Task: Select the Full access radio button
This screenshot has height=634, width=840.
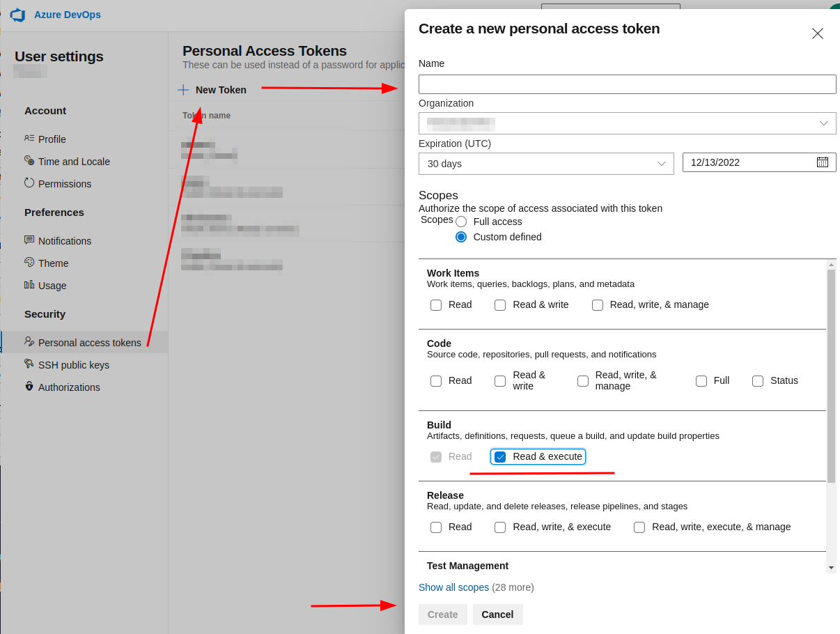Action: point(461,222)
